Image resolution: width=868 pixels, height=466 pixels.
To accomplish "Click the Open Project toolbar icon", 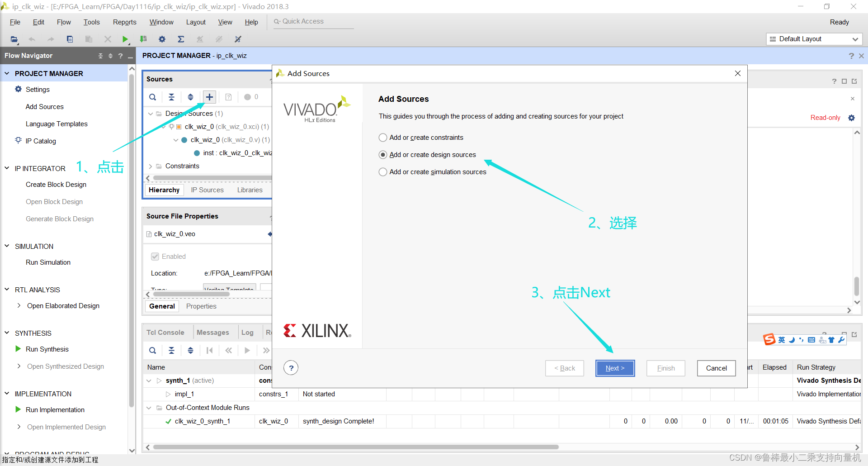I will (14, 39).
